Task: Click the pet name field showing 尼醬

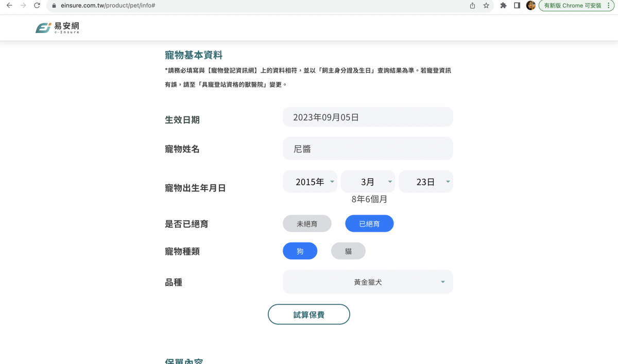Action: [x=368, y=148]
